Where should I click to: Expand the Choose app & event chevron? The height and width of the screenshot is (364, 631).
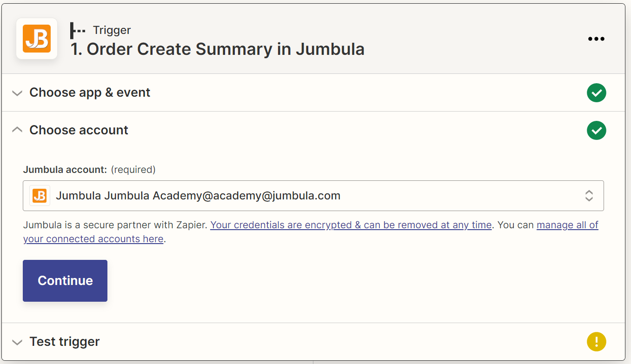(x=17, y=93)
